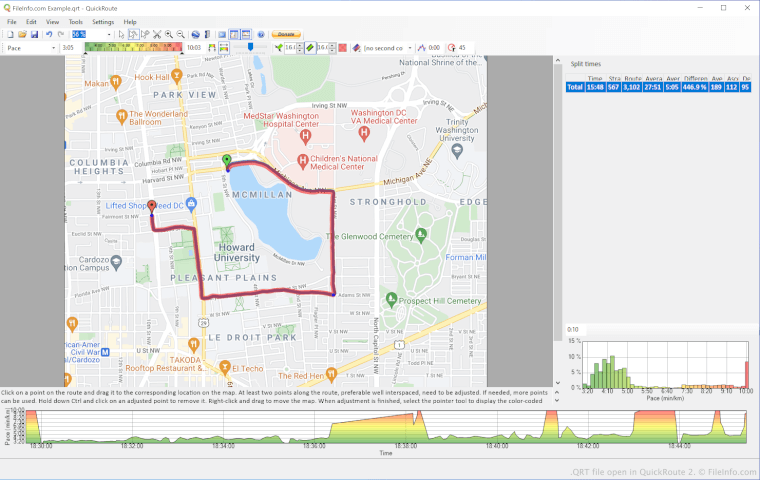Expand the Pace attribute dropdown
The image size is (760, 480).
tap(53, 47)
